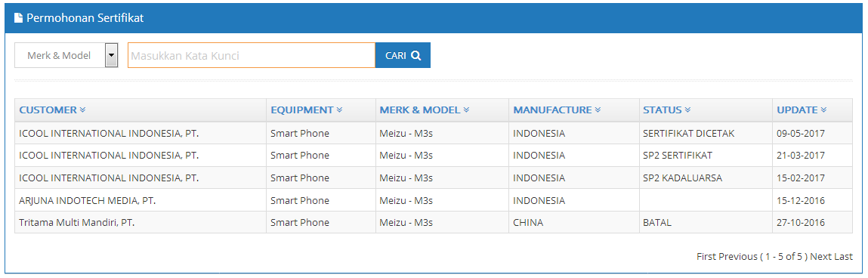Viewport: 868px width, 278px height.
Task: Click sort chevron icon next to MERK & MODEL
Action: point(466,110)
